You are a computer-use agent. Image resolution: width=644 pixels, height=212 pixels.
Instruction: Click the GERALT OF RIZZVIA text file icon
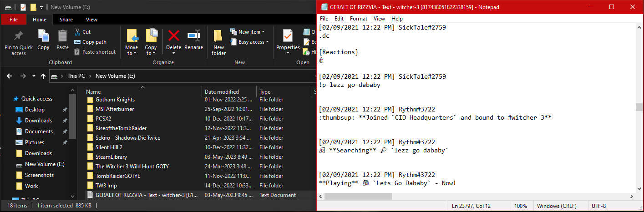(x=90, y=195)
